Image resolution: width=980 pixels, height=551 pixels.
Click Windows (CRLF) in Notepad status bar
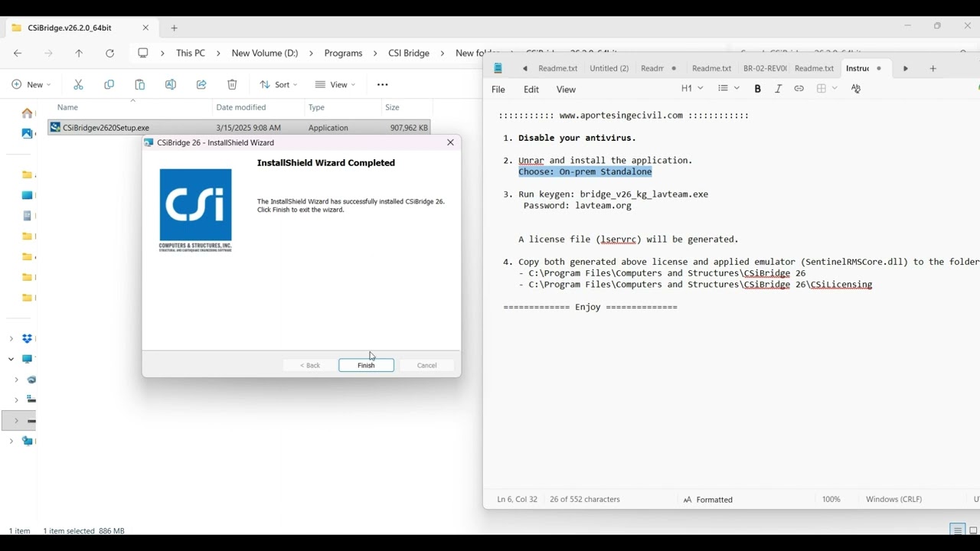[893, 500]
